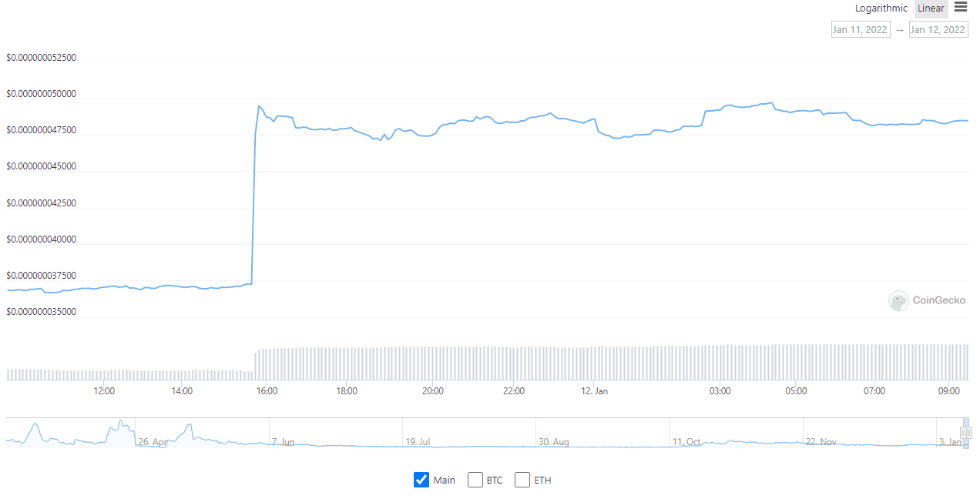Click the Jan 12, 2022 end date field
The width and height of the screenshot is (980, 499).
(x=938, y=28)
